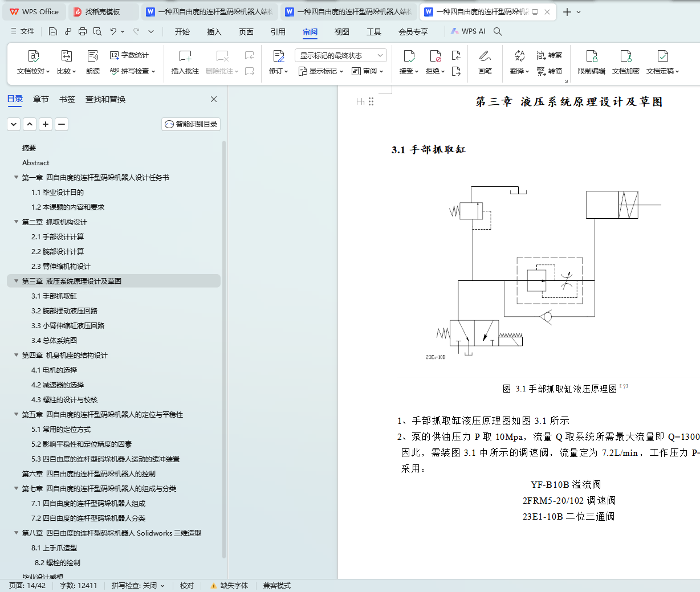Image resolution: width=700 pixels, height=592 pixels.
Task: Click the 修订 track changes icon
Action: tap(279, 56)
